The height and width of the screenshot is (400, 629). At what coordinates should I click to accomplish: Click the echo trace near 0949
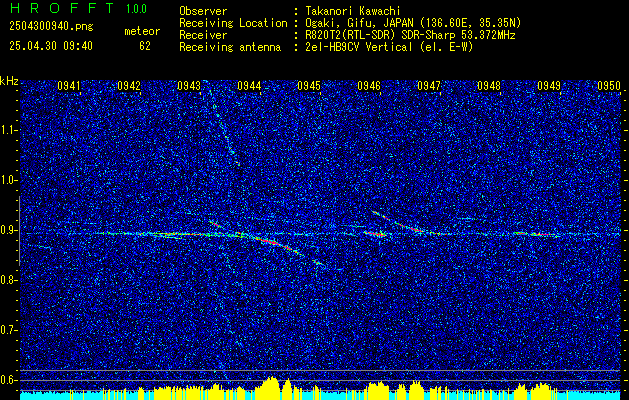click(x=538, y=234)
